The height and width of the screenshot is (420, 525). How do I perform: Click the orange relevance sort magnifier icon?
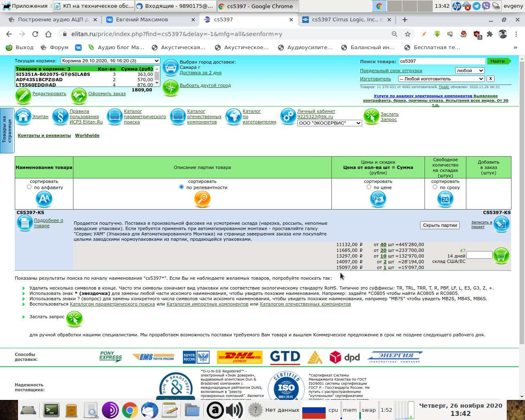click(202, 199)
